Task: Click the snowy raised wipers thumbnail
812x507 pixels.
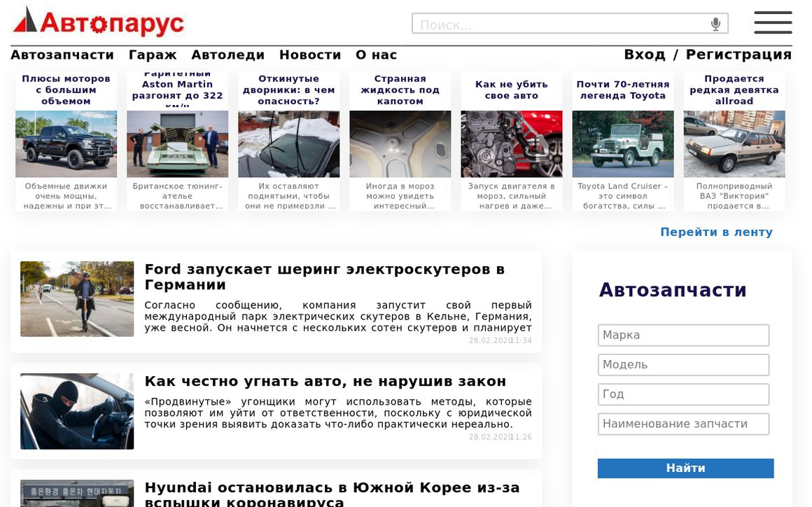Action: [289, 144]
